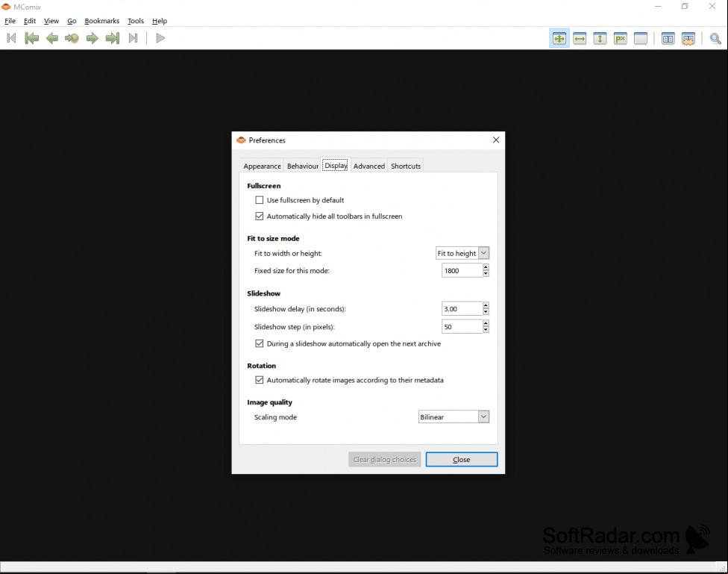Open the Tools menu
Viewport: 728px width, 574px height.
coord(136,21)
